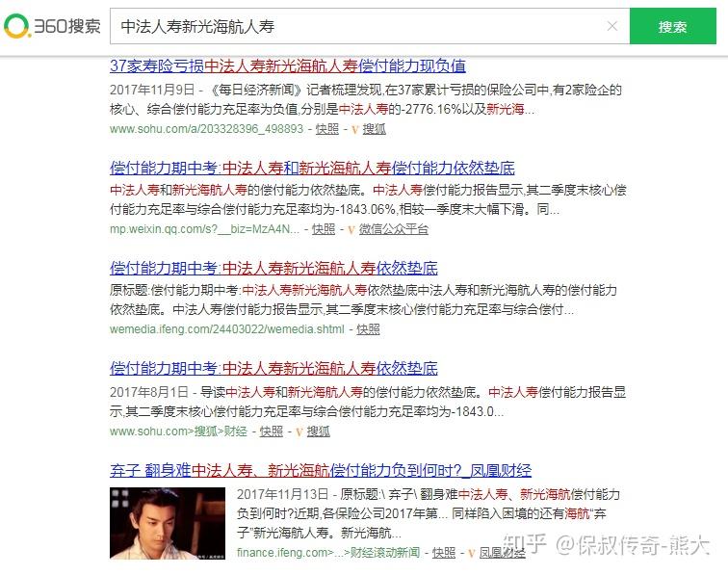Screen dimensions: 728x575
Task: Open 快照 for the www.sohu.com>搜狐>财经 result
Action: click(272, 431)
